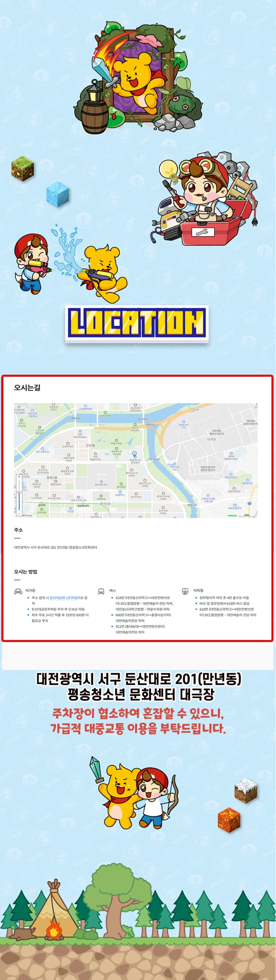The image size is (276, 980).
Task: Click the snow-topped dirt block cube
Action: click(x=246, y=791)
